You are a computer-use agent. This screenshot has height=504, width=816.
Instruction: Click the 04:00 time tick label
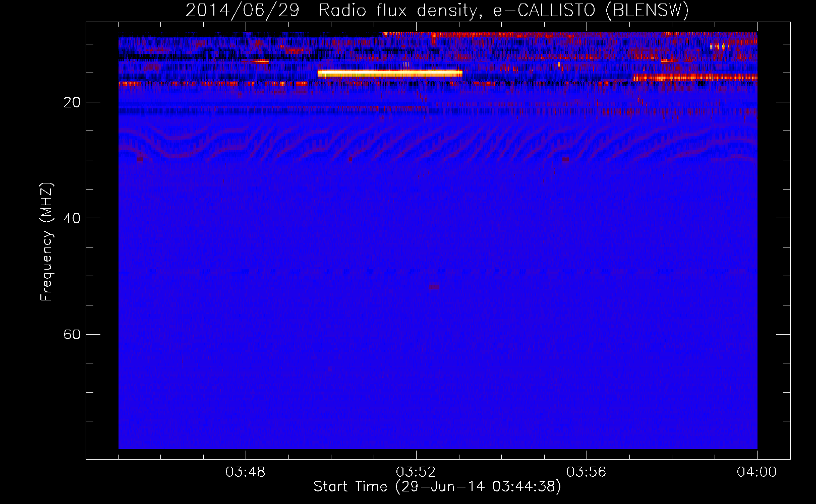[757, 472]
